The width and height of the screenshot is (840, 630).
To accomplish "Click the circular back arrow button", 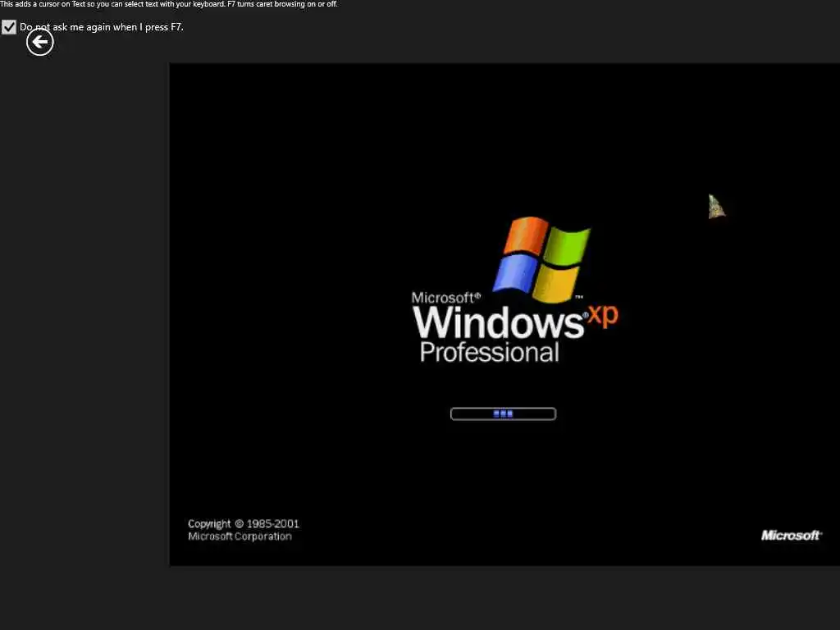I will (40, 43).
